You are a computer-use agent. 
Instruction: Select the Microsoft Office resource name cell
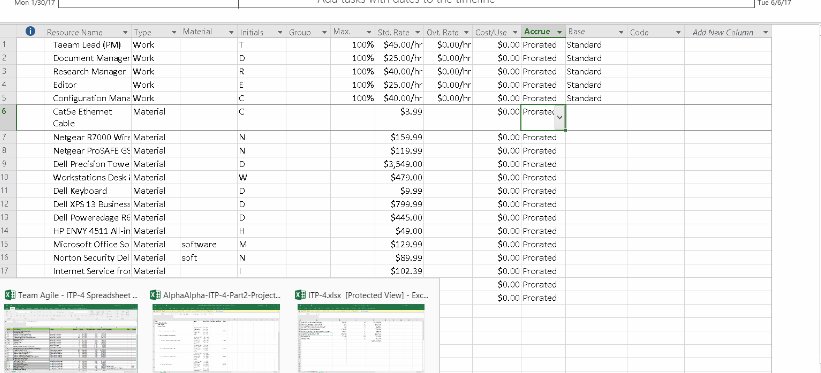coord(87,244)
